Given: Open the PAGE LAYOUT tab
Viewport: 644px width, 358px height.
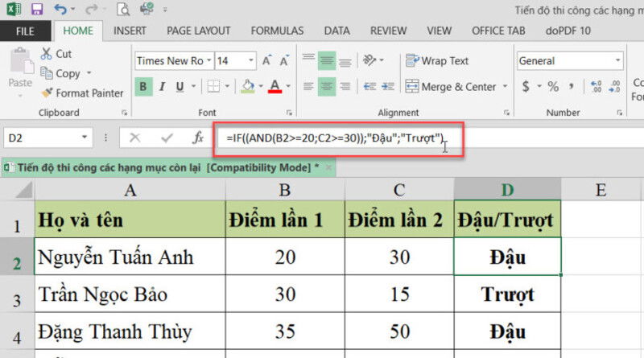Looking at the screenshot, I should 198,31.
